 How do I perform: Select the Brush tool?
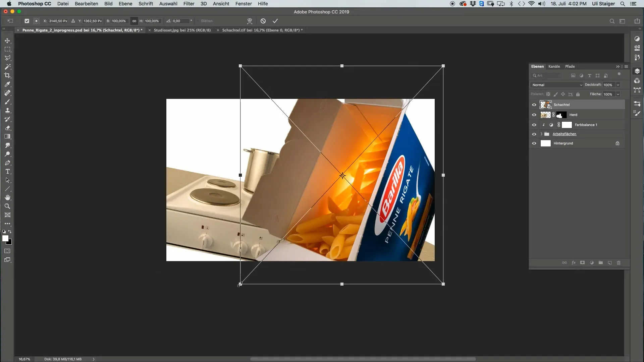7,102
